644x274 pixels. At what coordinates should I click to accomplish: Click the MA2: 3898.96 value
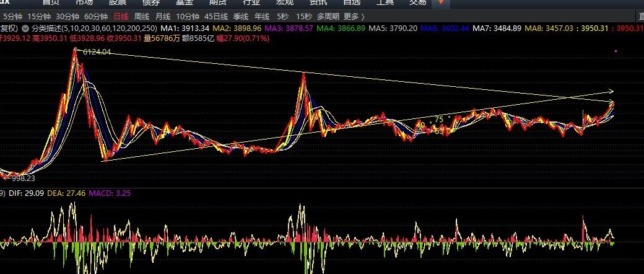tap(237, 29)
